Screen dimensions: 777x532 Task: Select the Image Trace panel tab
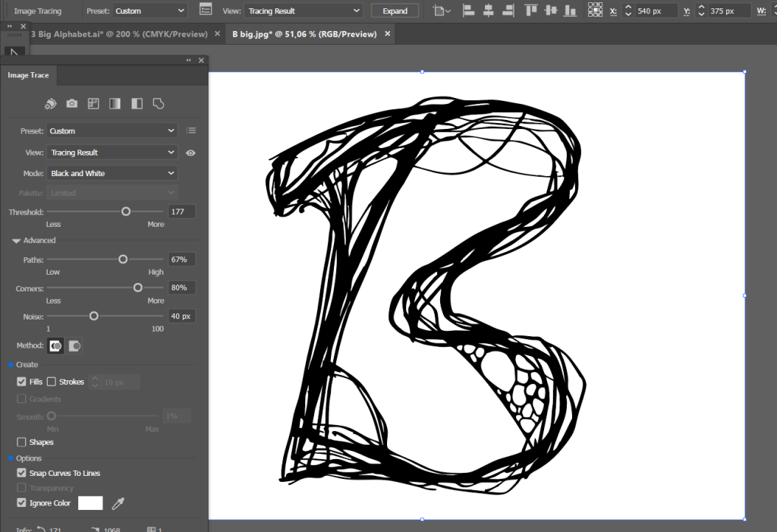(x=28, y=76)
